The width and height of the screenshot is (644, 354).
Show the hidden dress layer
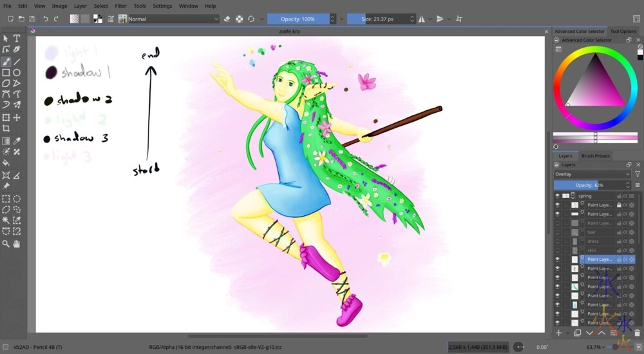(x=558, y=241)
